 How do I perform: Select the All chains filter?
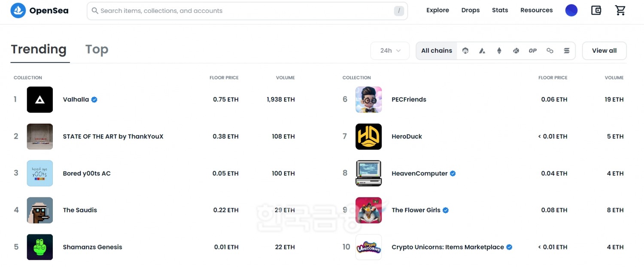click(437, 51)
